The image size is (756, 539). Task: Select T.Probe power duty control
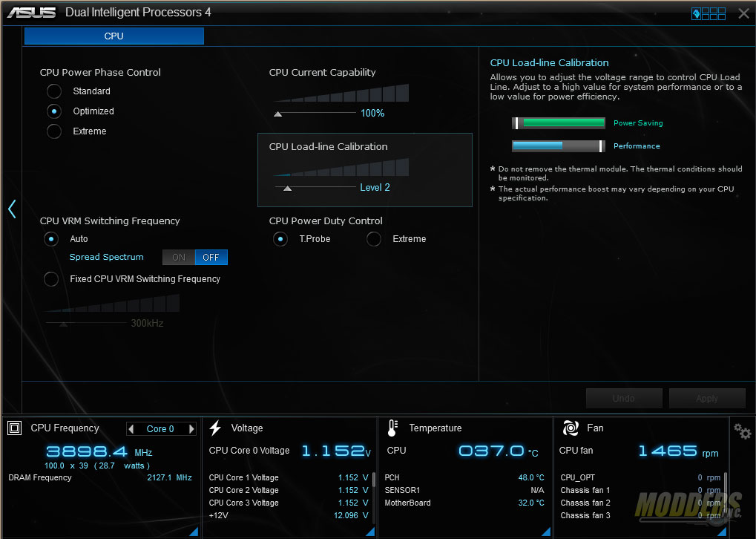(280, 239)
